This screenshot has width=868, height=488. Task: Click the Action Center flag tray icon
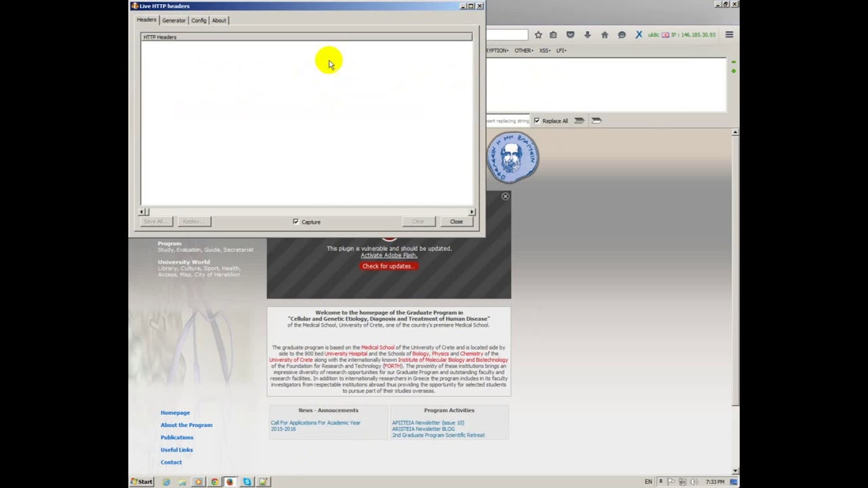pyautogui.click(x=671, y=482)
